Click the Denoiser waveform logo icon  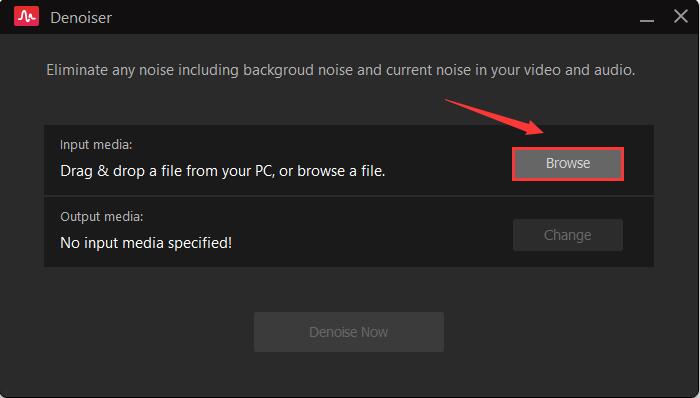26,17
